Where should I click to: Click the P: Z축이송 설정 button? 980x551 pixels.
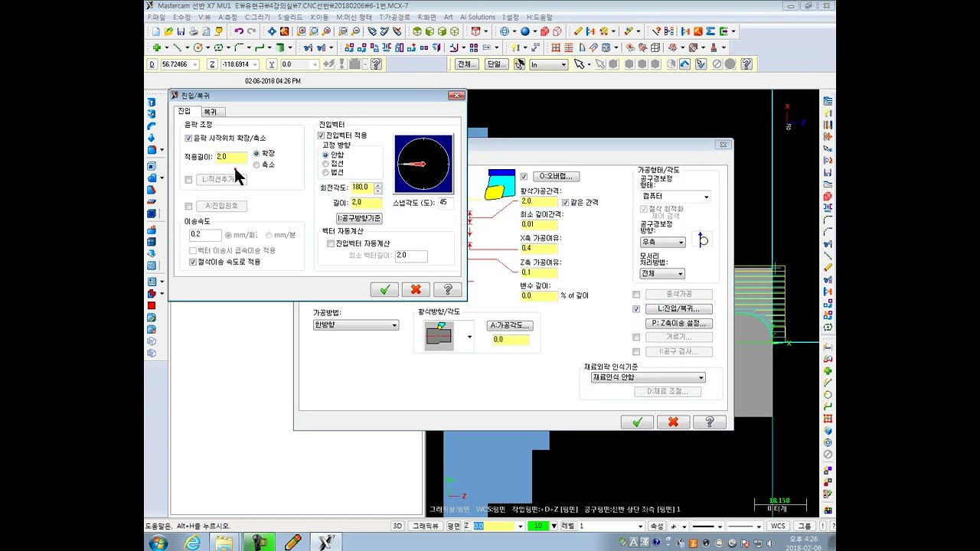[x=678, y=324]
